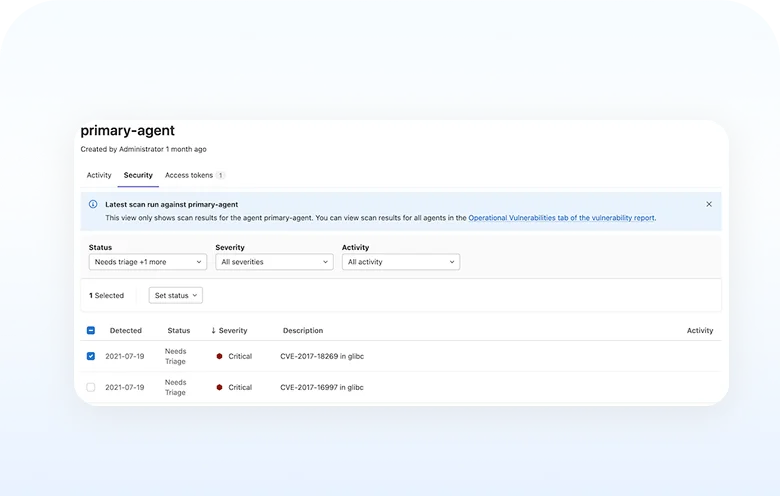
Task: Switch to the Activity tab
Action: (x=99, y=175)
